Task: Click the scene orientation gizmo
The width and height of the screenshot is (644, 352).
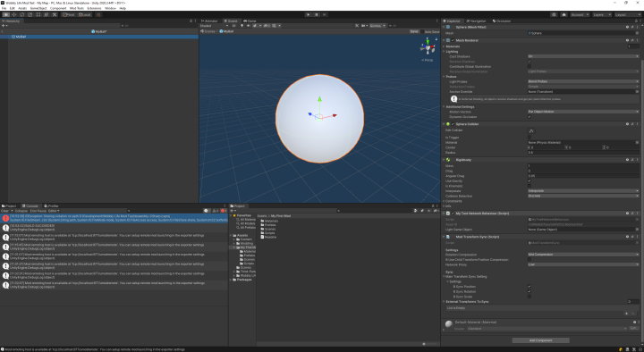Action: (428, 47)
